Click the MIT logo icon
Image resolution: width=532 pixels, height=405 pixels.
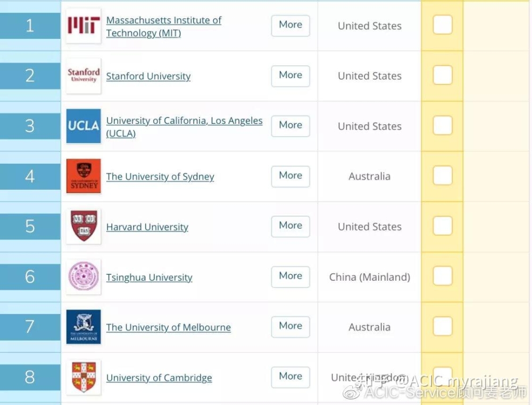coord(84,26)
